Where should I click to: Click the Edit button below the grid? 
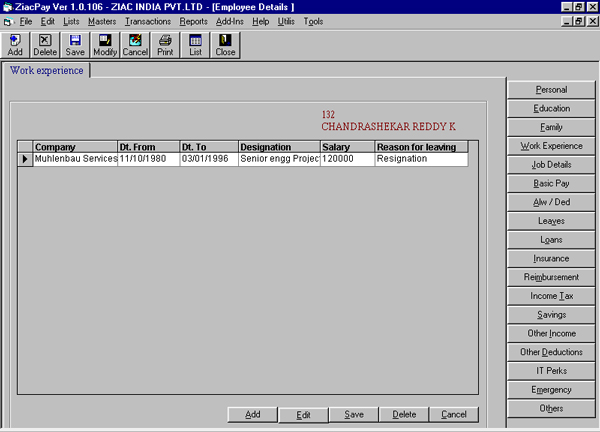(x=303, y=414)
